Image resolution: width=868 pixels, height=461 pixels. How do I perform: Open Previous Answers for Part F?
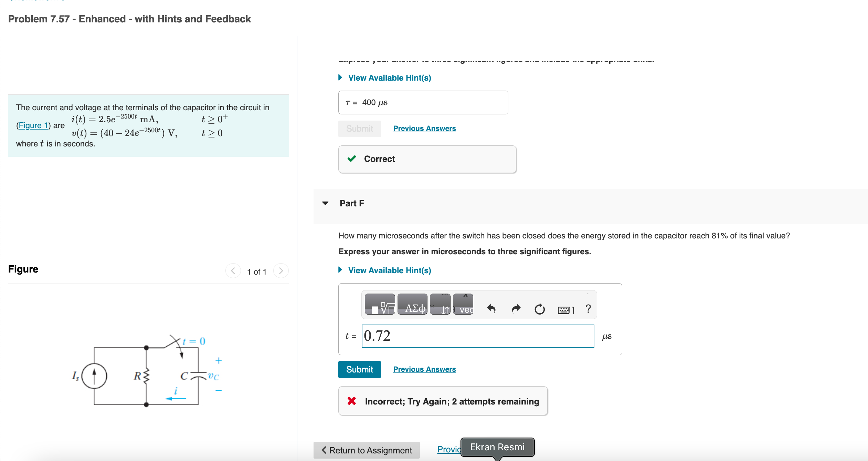(x=424, y=369)
